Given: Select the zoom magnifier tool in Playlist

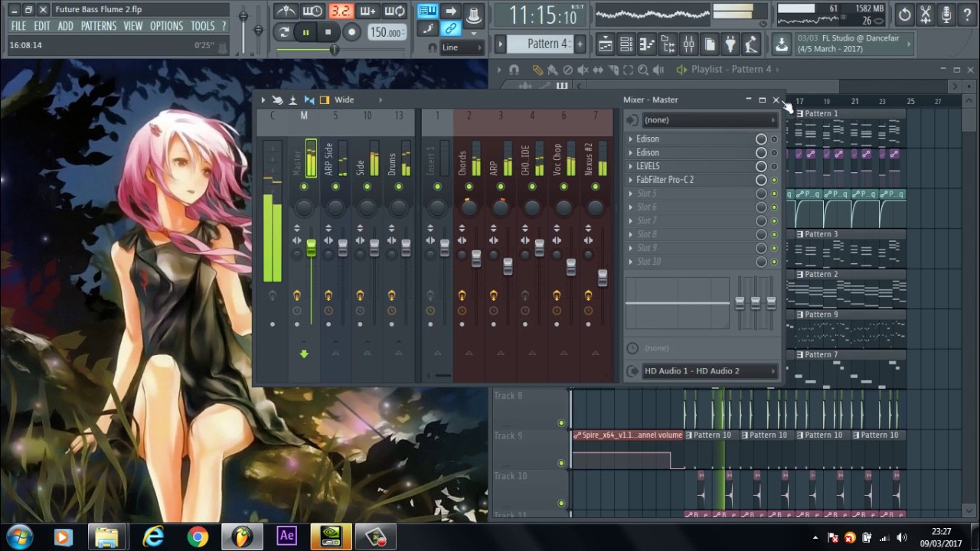Looking at the screenshot, I should point(643,70).
